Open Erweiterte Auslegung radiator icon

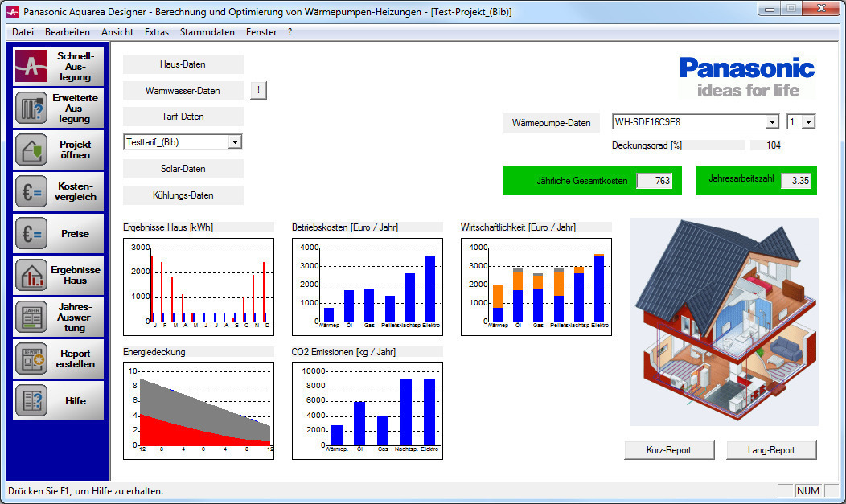click(x=31, y=109)
